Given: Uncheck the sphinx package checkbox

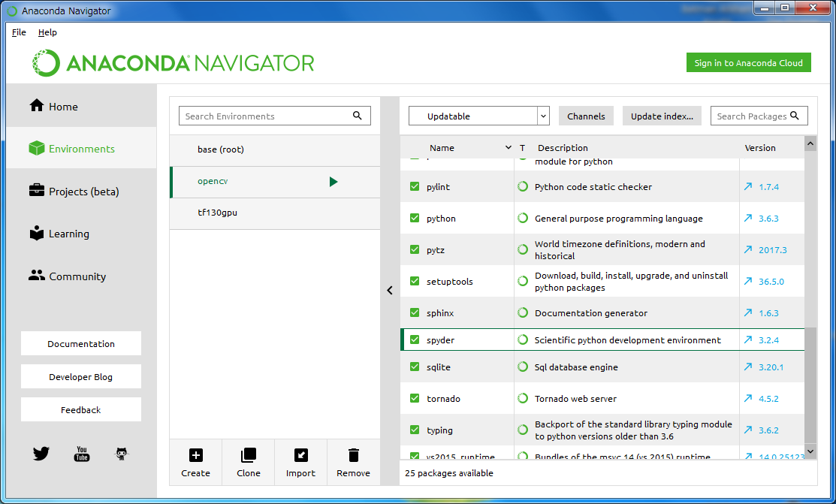Looking at the screenshot, I should pos(415,312).
